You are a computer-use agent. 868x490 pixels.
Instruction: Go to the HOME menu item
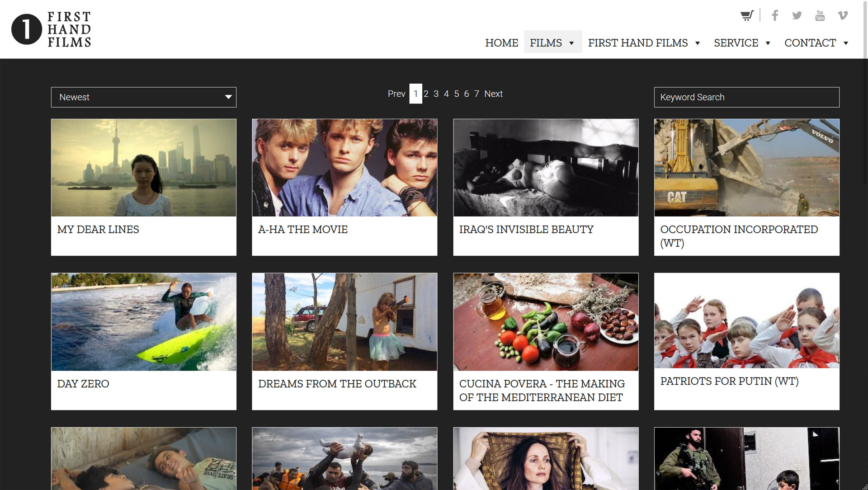[x=501, y=42]
